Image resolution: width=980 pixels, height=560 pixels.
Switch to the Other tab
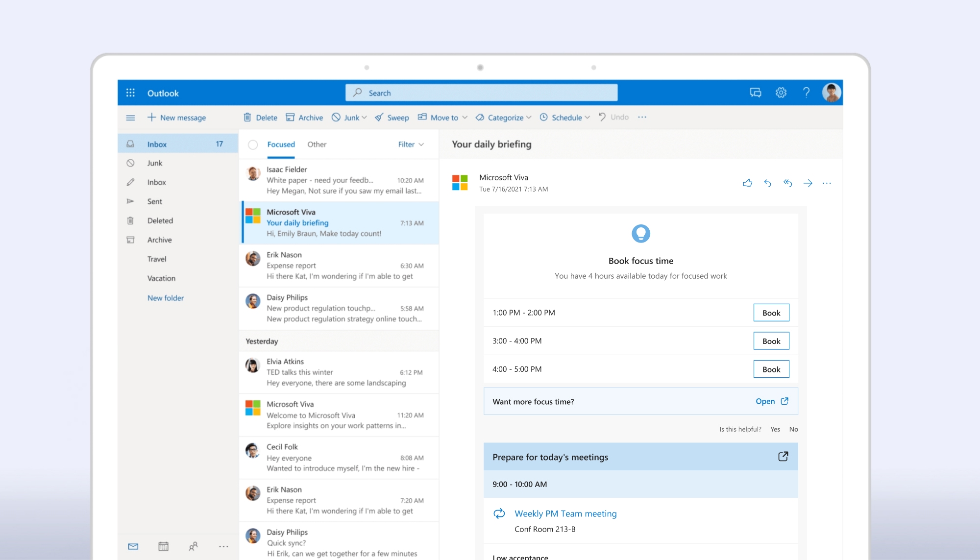coord(317,145)
